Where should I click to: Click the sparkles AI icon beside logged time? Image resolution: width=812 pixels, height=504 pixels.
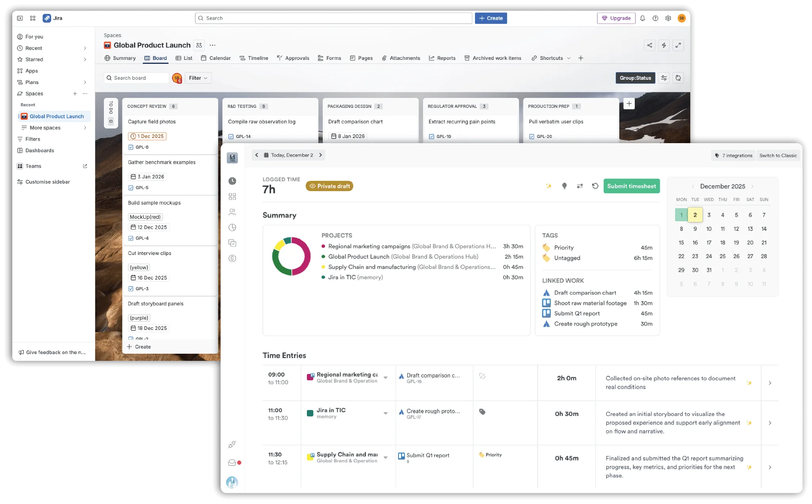[x=549, y=186]
